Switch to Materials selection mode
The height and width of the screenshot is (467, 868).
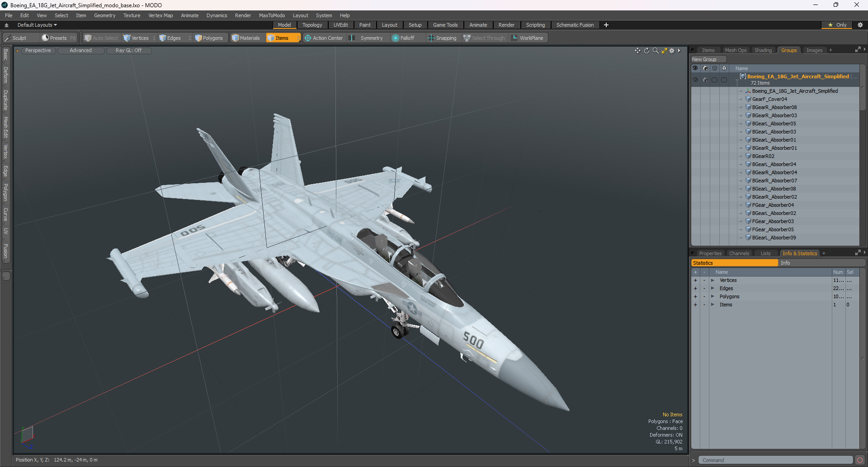[x=246, y=38]
